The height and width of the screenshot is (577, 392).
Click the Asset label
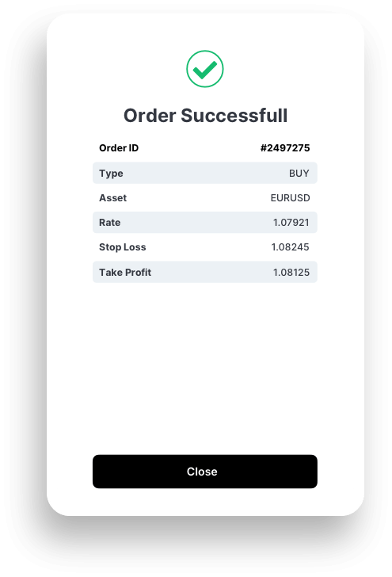point(113,198)
